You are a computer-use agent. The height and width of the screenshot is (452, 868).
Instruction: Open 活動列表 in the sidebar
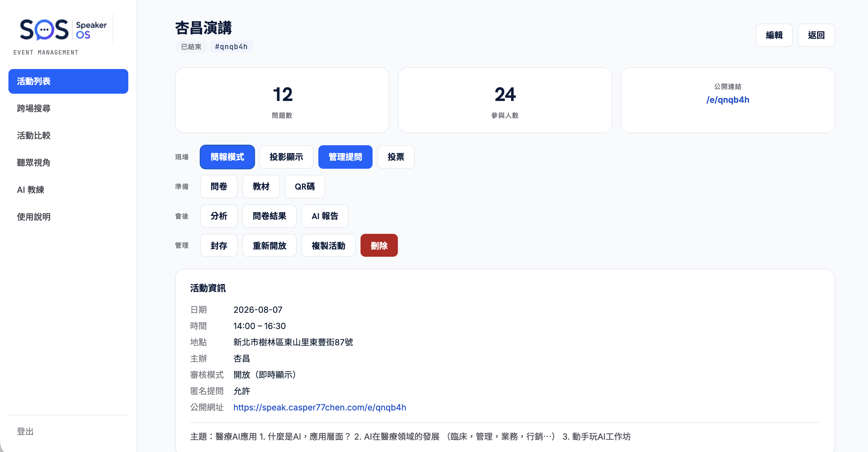68,81
